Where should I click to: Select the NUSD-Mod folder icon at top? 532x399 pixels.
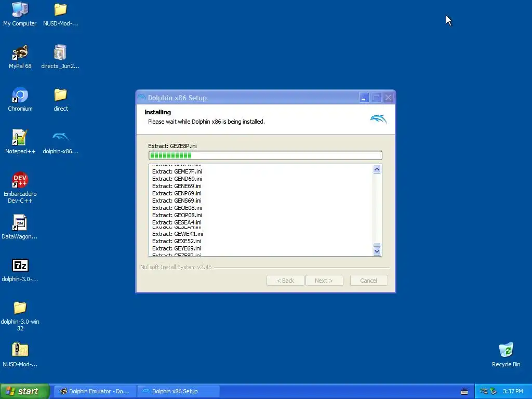coord(60,10)
